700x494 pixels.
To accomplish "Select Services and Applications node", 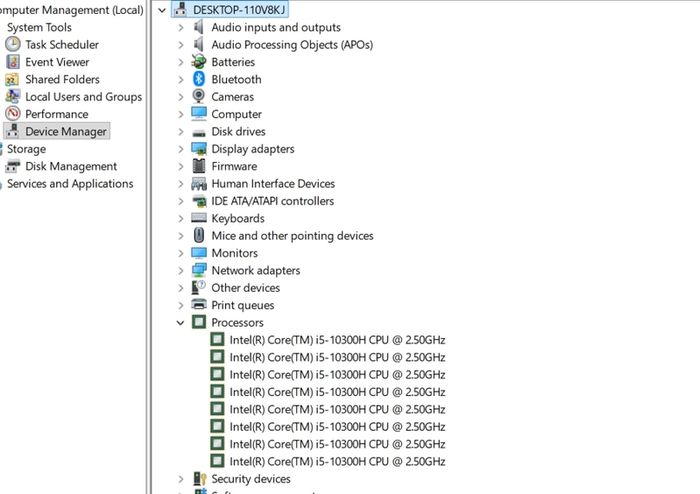I will click(x=70, y=183).
